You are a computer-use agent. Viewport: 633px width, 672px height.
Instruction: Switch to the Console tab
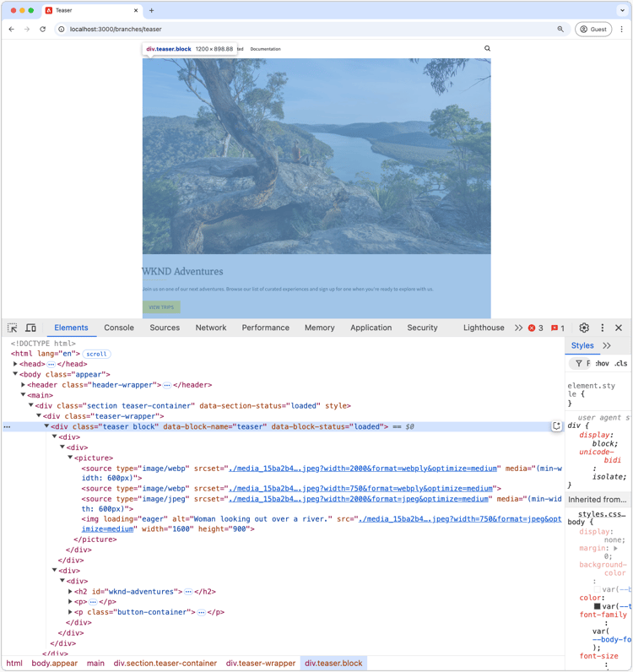119,328
